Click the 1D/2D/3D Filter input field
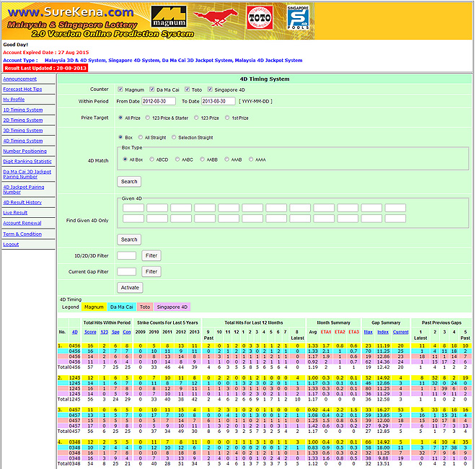The image size is (476, 469). point(127,255)
